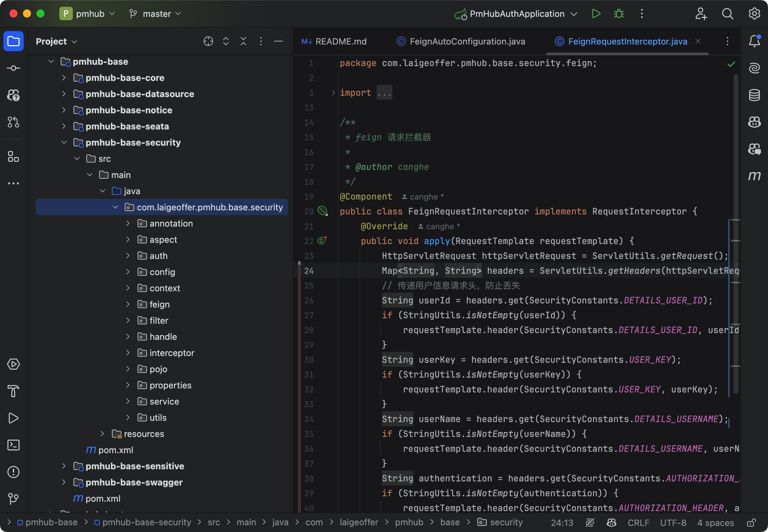Open the Terminal tool window
This screenshot has height=532, width=768.
[x=13, y=445]
